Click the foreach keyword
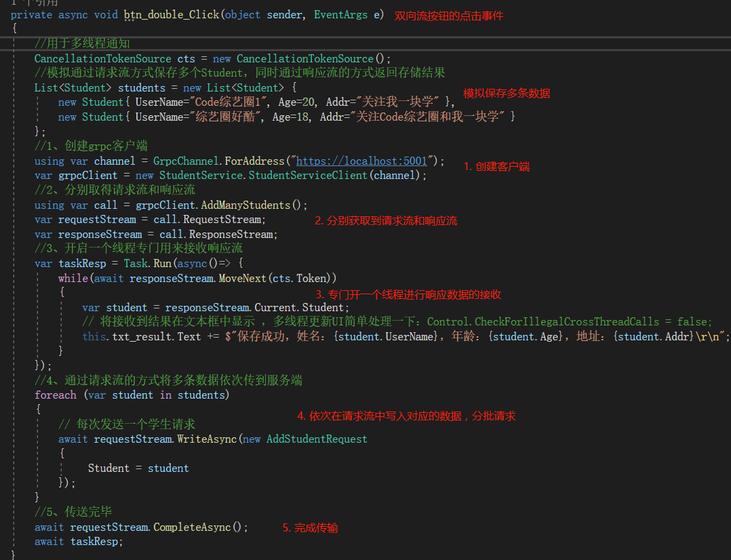731x560 pixels. pyautogui.click(x=56, y=395)
